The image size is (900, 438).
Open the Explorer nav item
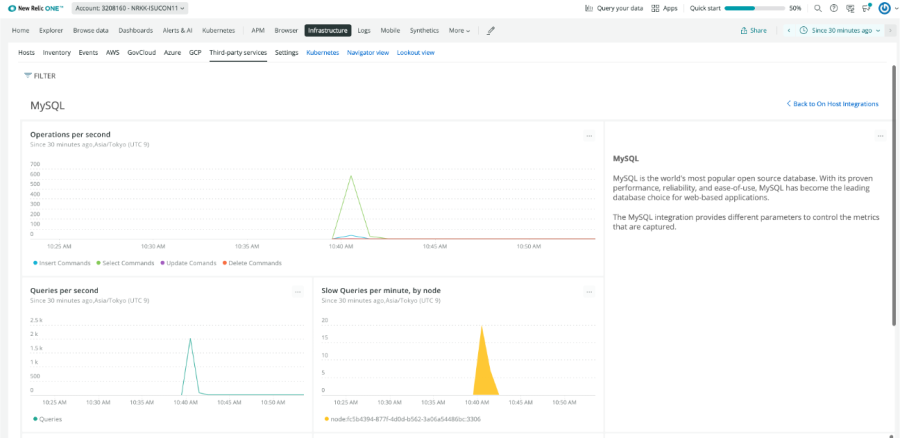[x=51, y=30]
